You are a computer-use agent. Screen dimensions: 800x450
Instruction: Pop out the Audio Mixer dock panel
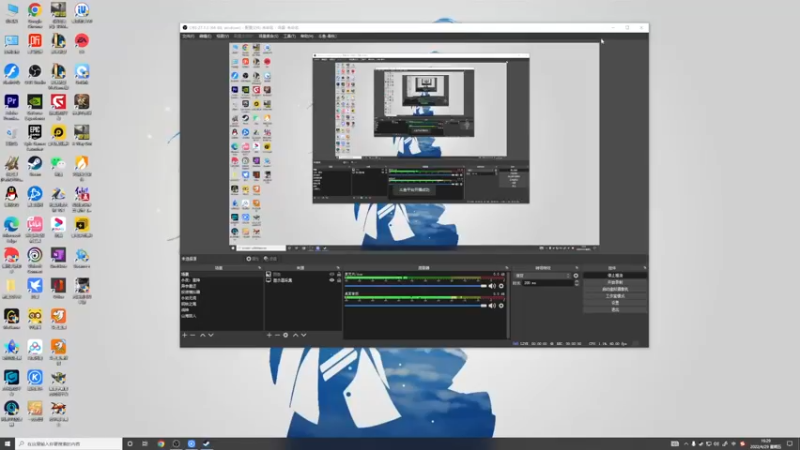[x=506, y=268]
